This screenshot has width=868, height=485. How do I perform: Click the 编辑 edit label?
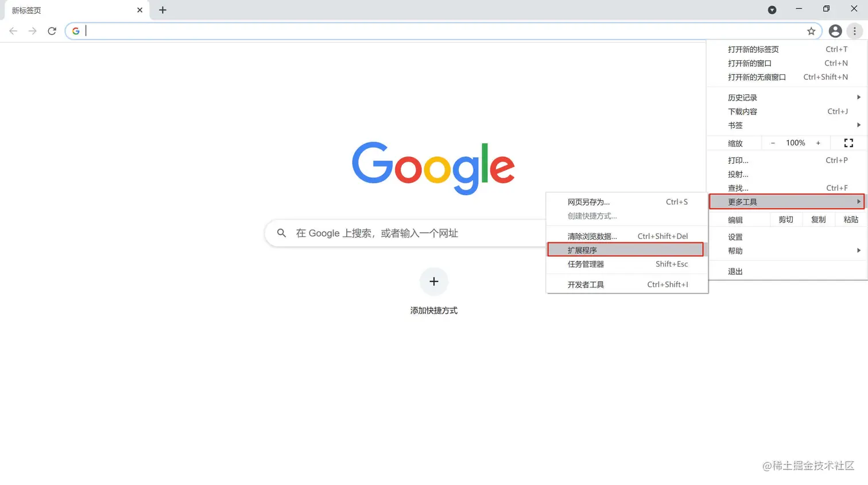point(735,220)
